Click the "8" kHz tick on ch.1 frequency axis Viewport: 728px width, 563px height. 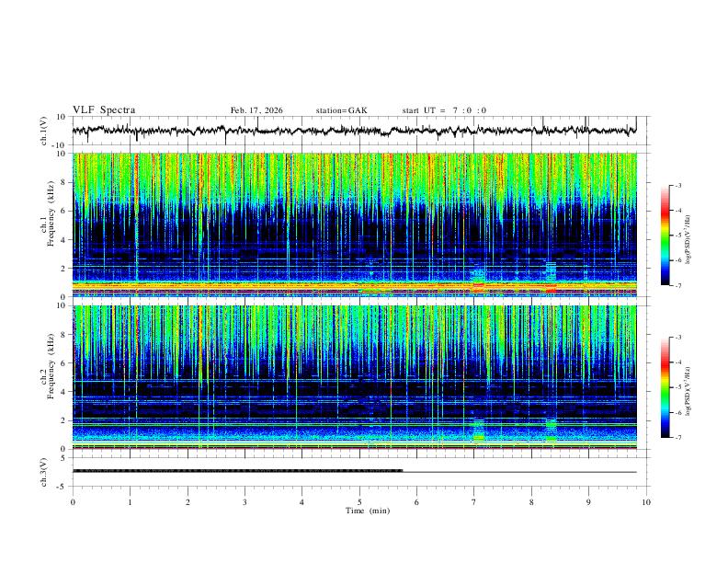click(x=63, y=182)
